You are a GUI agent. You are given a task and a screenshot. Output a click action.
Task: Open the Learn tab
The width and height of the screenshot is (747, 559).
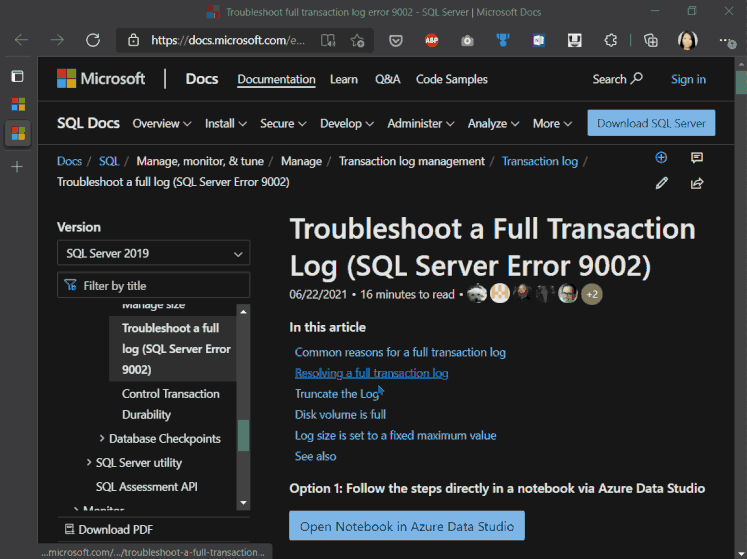click(x=343, y=79)
